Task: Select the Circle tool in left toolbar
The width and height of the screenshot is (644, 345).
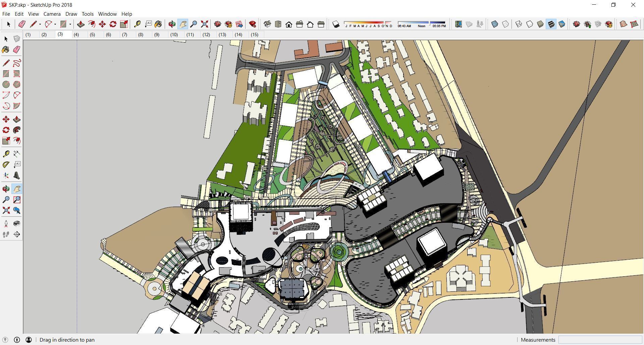Action: (x=6, y=84)
